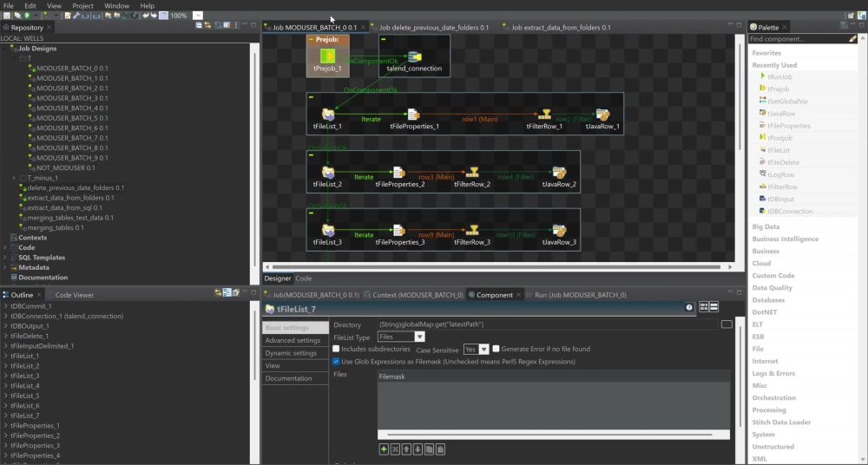Click the tFilterRow_1 funnel icon
This screenshot has height=465, width=868.
pyautogui.click(x=546, y=115)
